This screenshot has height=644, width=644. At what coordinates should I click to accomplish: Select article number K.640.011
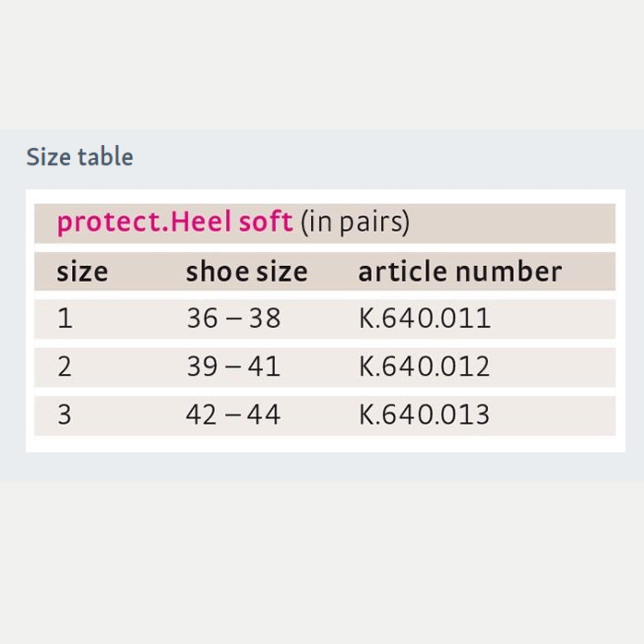(424, 318)
